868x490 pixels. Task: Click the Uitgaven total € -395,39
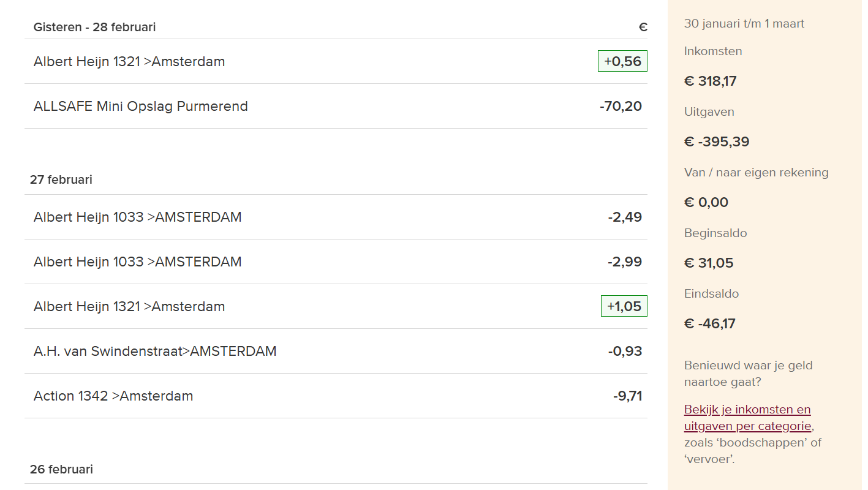coord(716,142)
